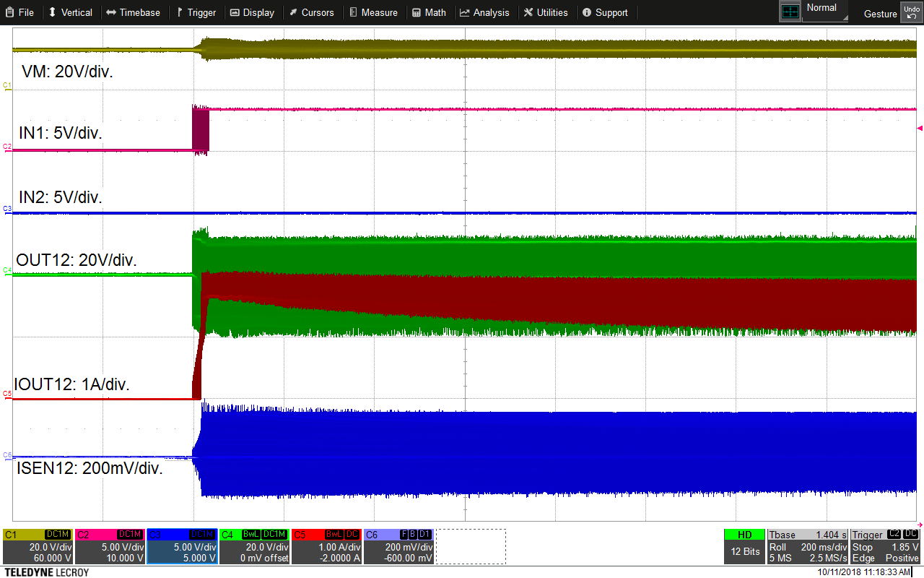Click the Trigger edge icon
Screen dimensions: 924x578
pyautogui.click(x=180, y=12)
